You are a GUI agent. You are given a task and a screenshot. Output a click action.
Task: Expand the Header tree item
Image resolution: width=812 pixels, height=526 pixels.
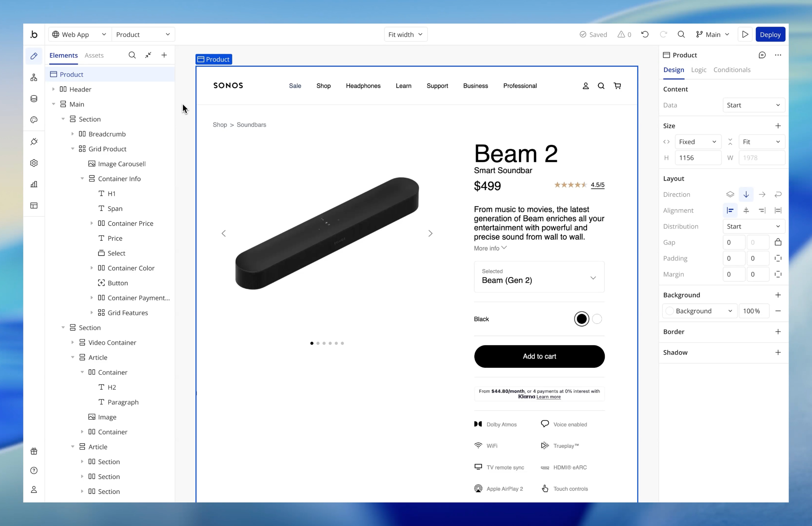53,89
